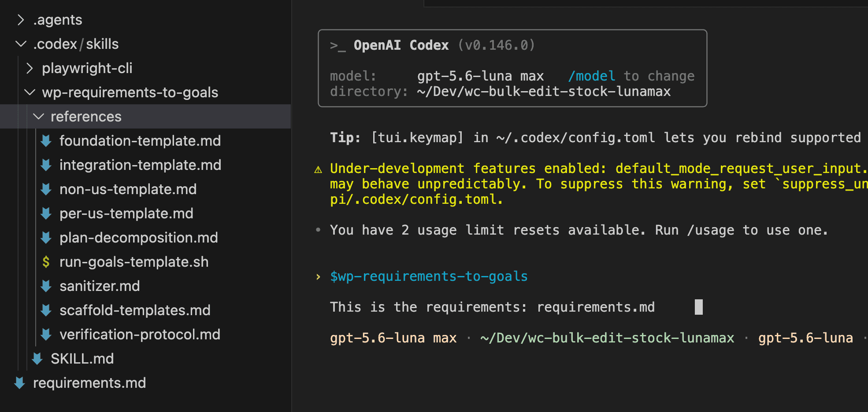Click the prompt arrow before $wp-requirements-to-goals
868x412 pixels.
(x=318, y=276)
